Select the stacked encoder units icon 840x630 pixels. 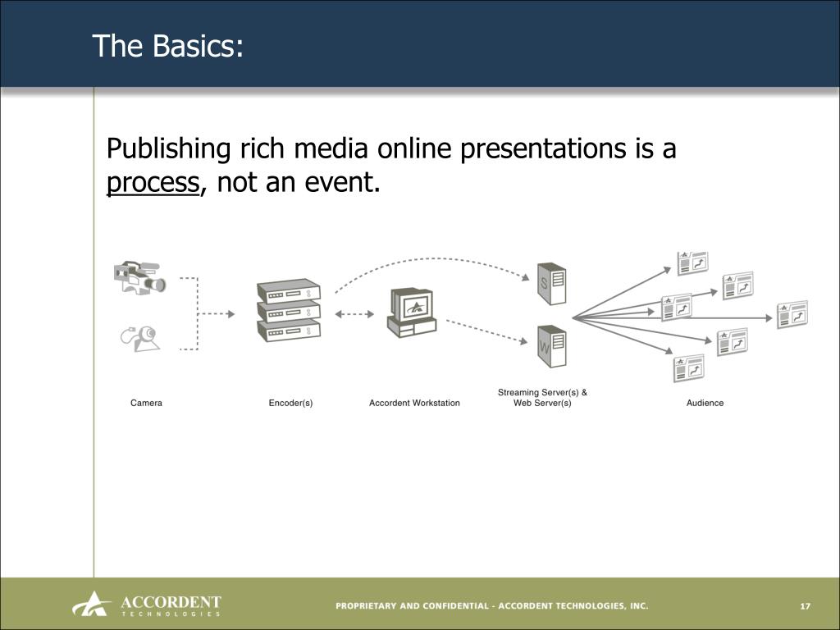pos(289,310)
